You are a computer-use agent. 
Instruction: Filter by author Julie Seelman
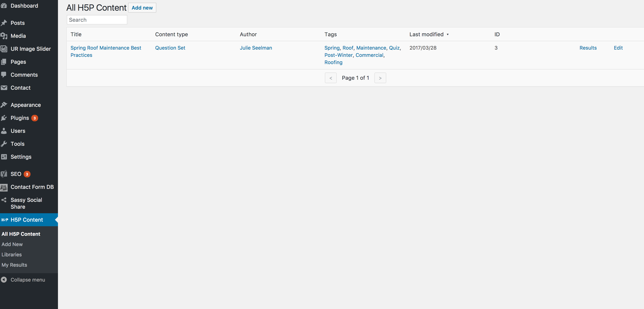tap(256, 48)
